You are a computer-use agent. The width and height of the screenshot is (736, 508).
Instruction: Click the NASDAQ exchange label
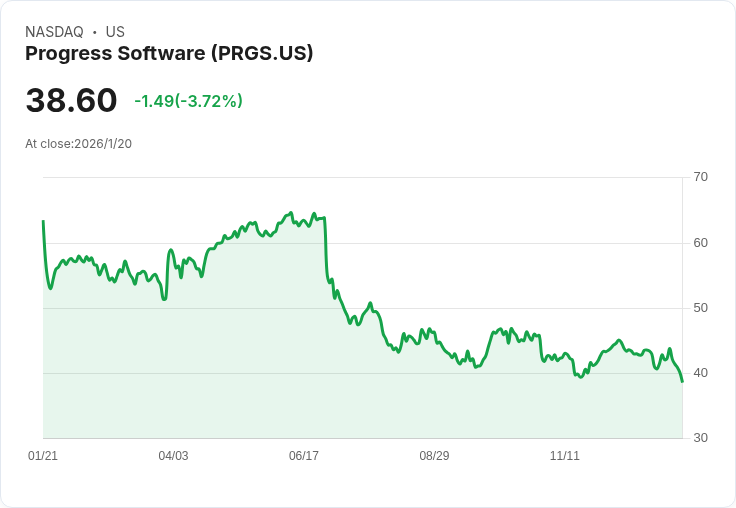(x=54, y=32)
